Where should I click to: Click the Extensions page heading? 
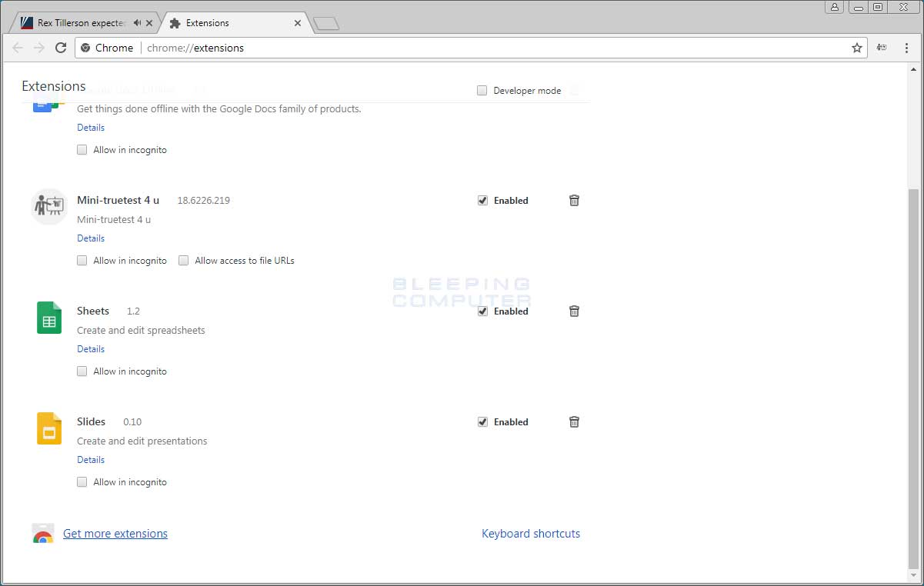(x=54, y=86)
